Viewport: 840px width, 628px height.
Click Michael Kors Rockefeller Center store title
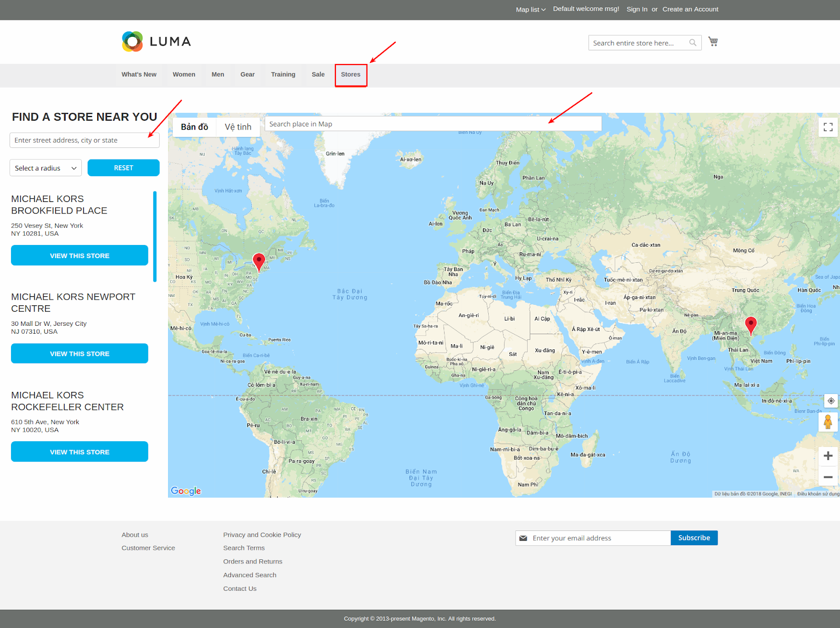click(68, 401)
